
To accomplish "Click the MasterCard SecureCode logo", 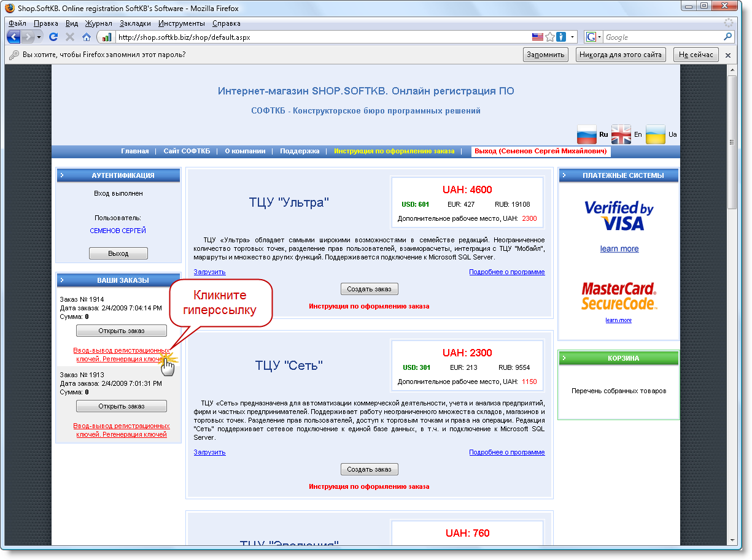I will click(x=619, y=296).
